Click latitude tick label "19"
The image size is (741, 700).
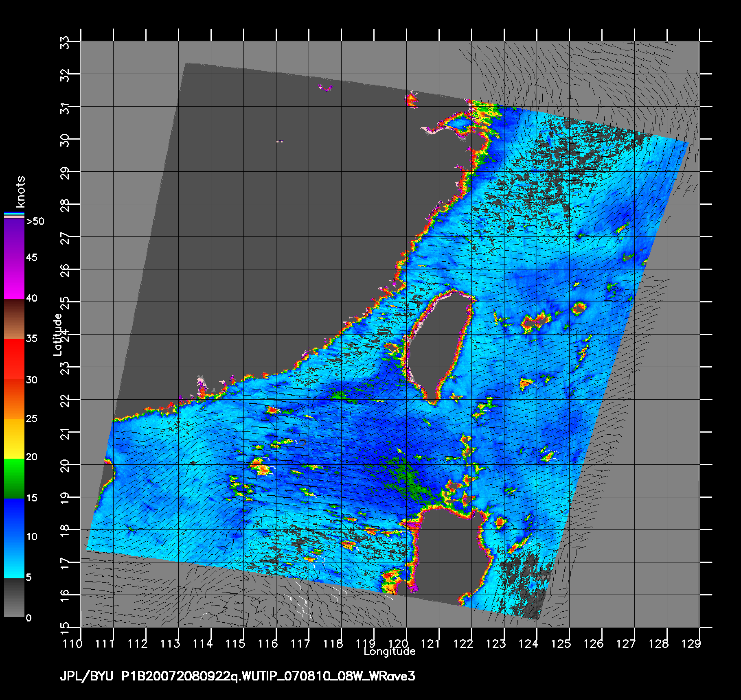click(65, 498)
